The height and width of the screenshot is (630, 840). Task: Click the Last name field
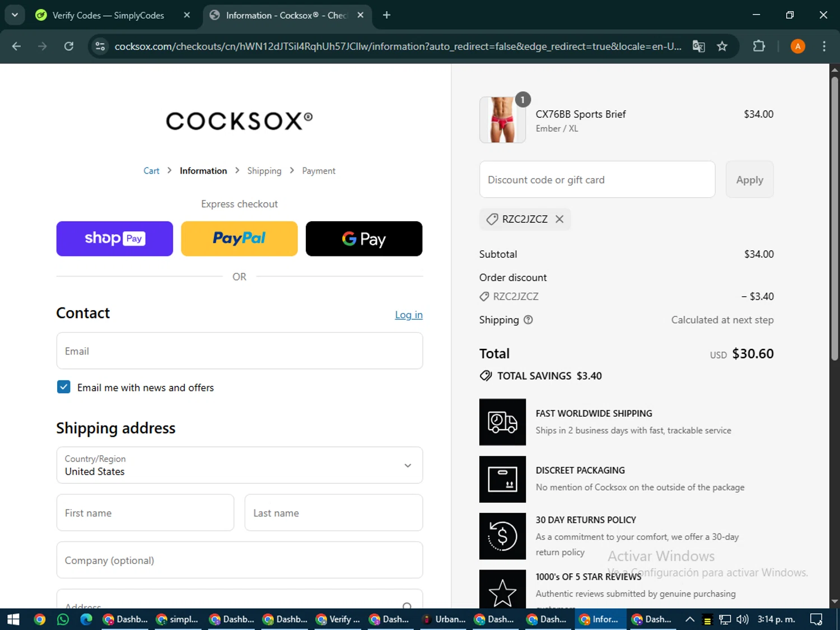click(x=334, y=512)
